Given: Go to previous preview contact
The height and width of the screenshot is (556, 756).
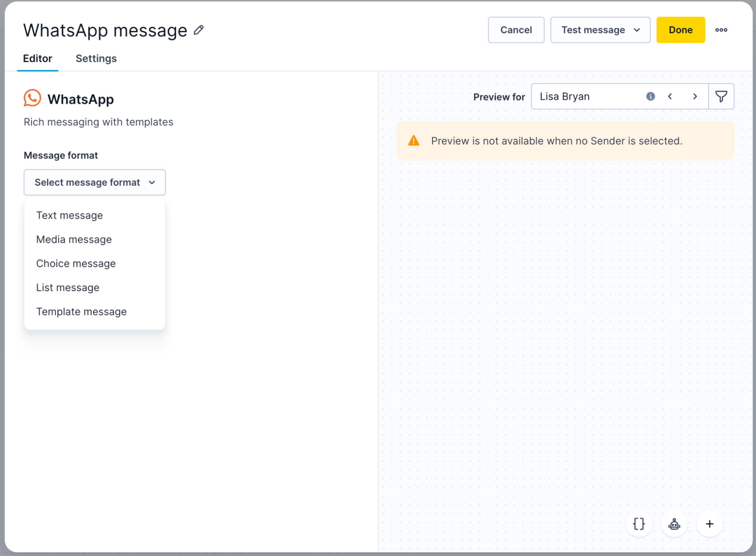Looking at the screenshot, I should coord(670,97).
